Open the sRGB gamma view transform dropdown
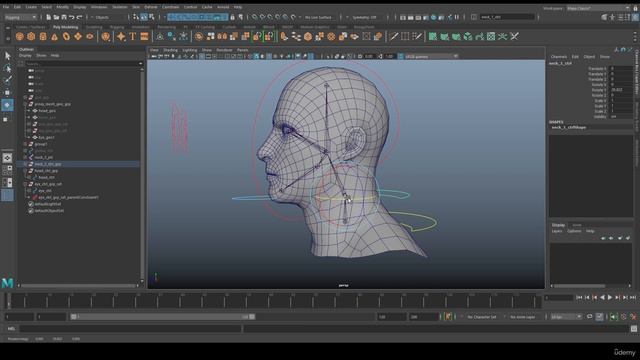Viewport: 640px width, 360px height. point(432,56)
